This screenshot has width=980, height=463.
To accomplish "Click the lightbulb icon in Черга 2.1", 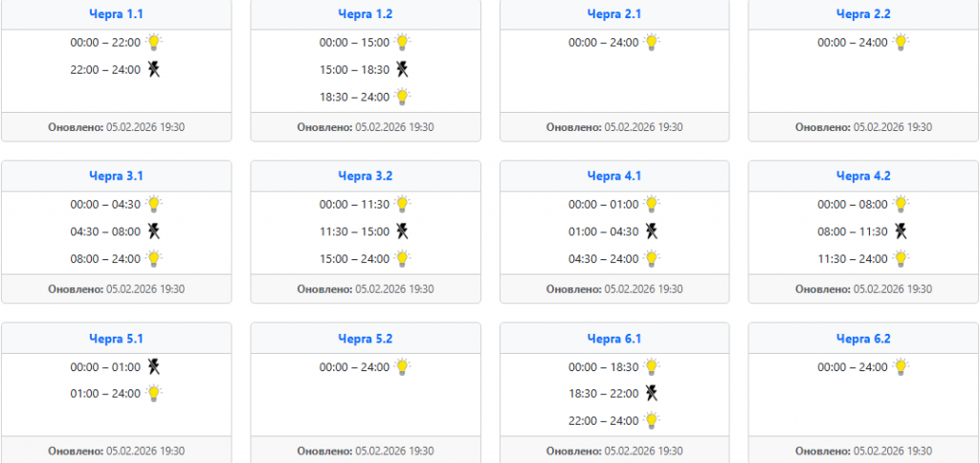I will [652, 42].
